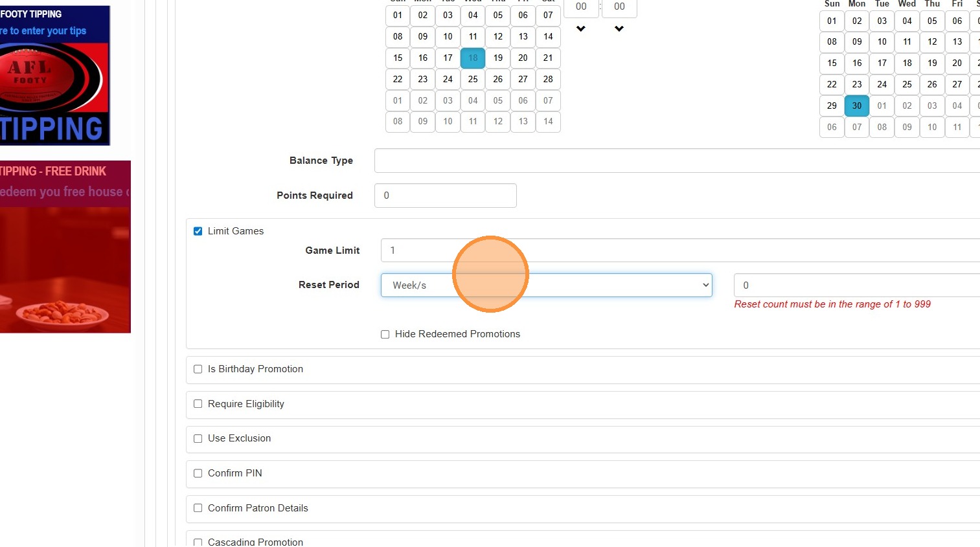The image size is (980, 547).
Task: Check the Use Exclusion box
Action: [x=198, y=438]
